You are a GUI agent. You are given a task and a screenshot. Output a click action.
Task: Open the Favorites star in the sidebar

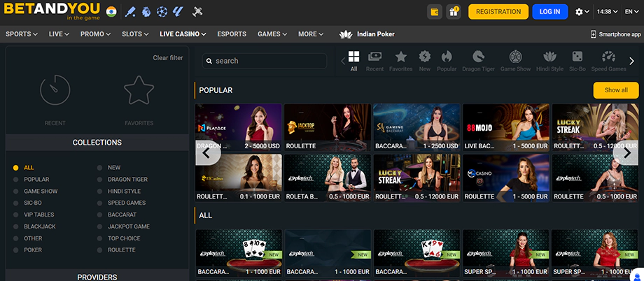coord(139,92)
